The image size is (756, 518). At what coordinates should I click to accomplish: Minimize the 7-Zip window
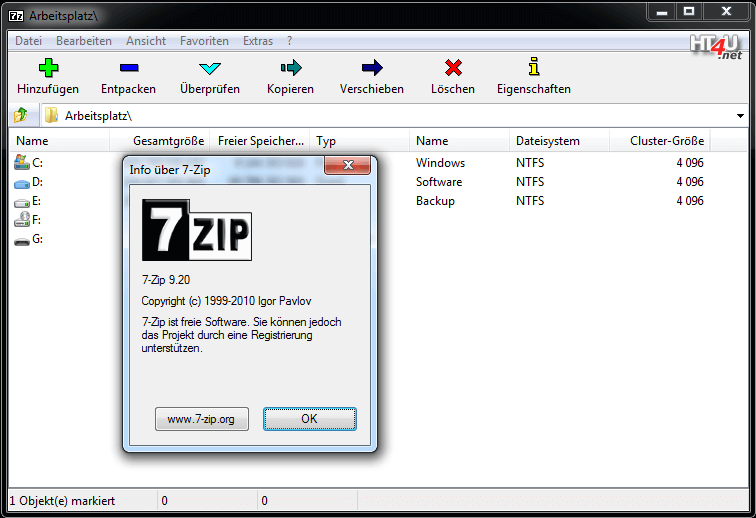tap(662, 12)
